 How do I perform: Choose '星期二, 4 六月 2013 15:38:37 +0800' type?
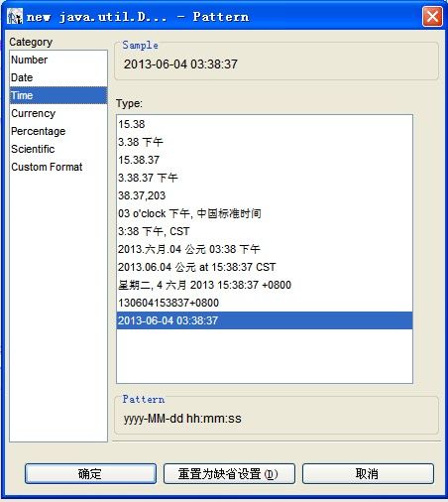pos(265,285)
